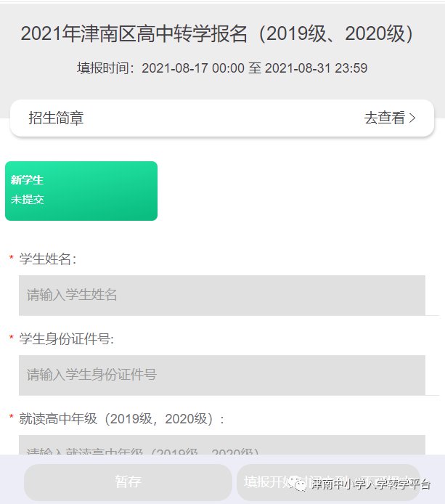Focus the 请输入学生姓名 input field
The height and width of the screenshot is (504, 445).
pos(221,295)
